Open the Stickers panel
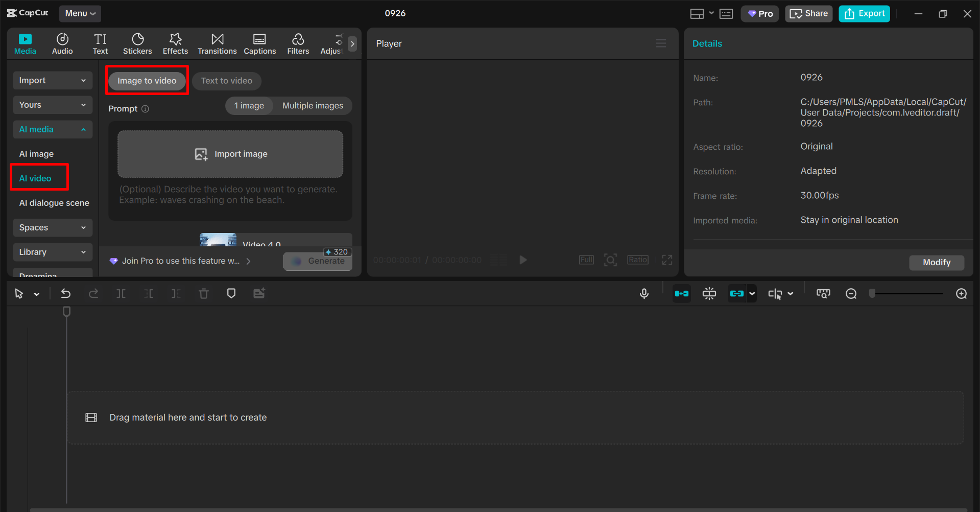This screenshot has height=512, width=980. [x=137, y=43]
